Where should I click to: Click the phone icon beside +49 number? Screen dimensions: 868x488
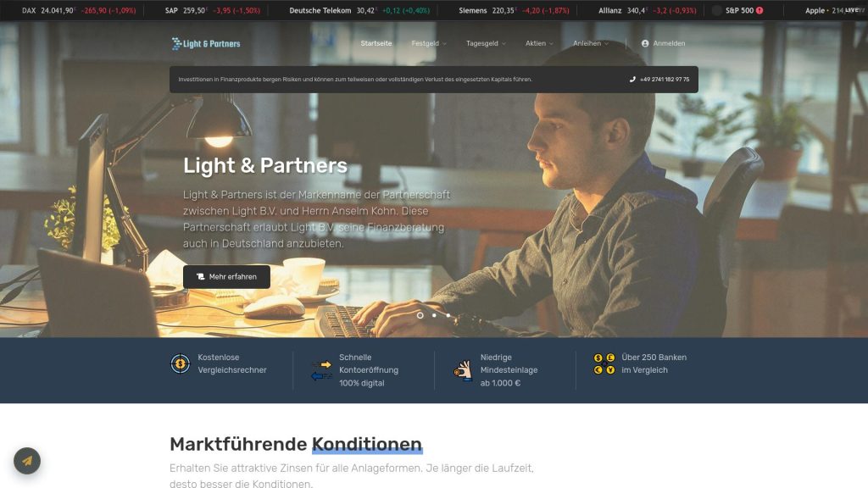(x=632, y=80)
